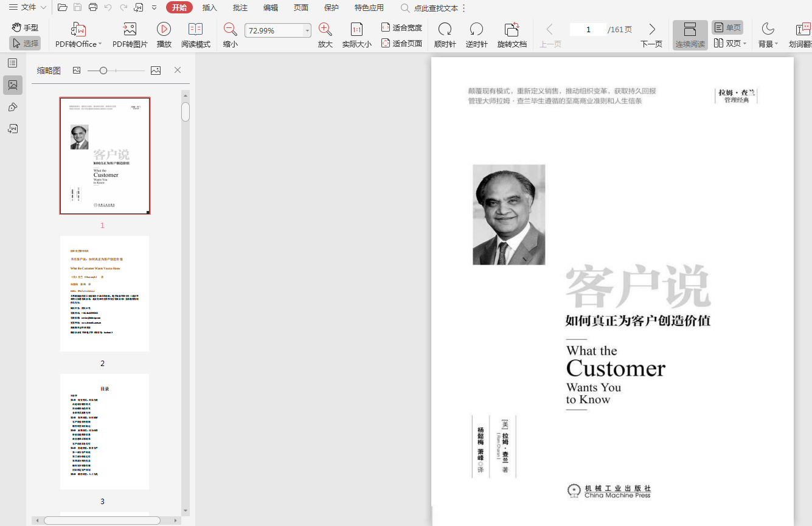Select the 开始 tab
Image resolution: width=812 pixels, height=526 pixels.
tap(179, 8)
